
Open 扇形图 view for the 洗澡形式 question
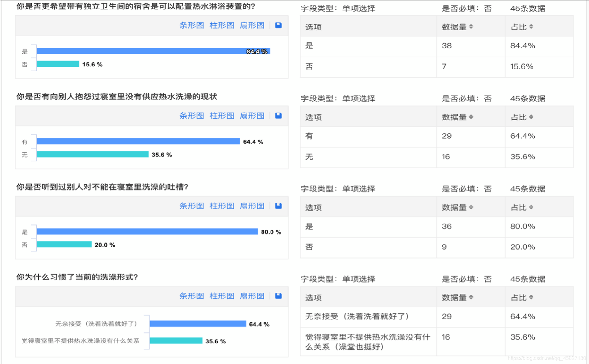pos(252,296)
